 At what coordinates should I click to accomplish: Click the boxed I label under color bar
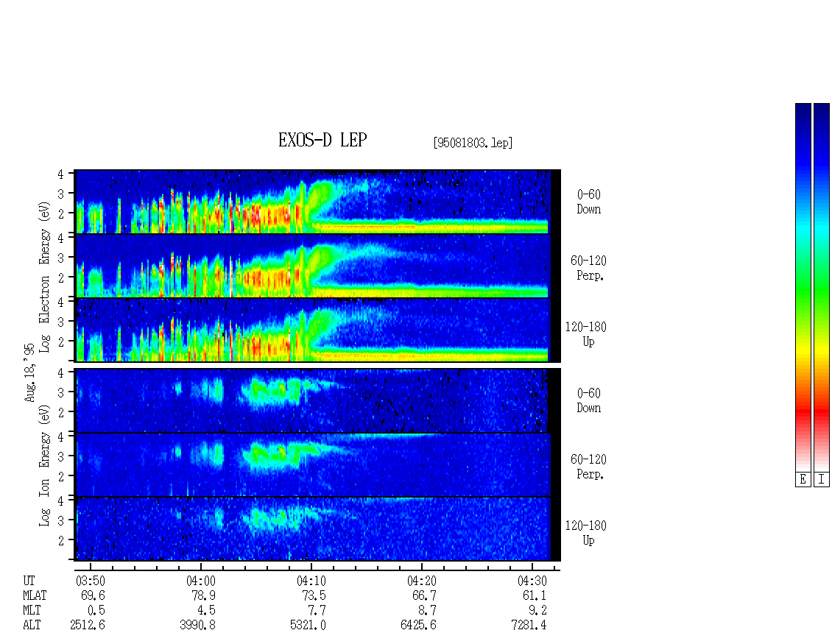point(822,480)
